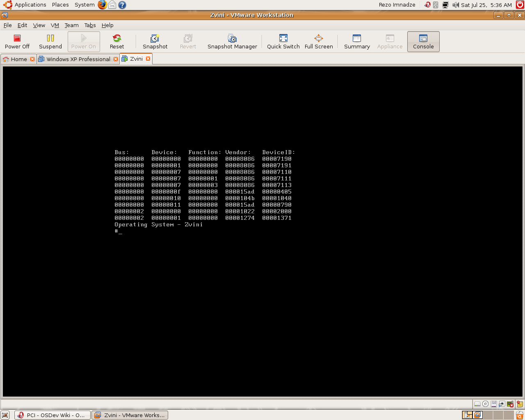Click the message log note icon in status bar
Image resolution: width=525 pixels, height=420 pixels.
520,404
